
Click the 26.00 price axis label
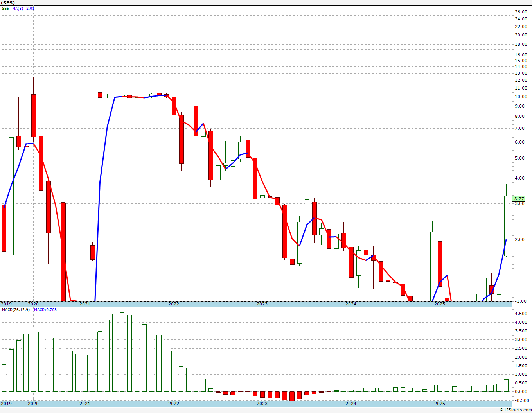[x=521, y=12]
